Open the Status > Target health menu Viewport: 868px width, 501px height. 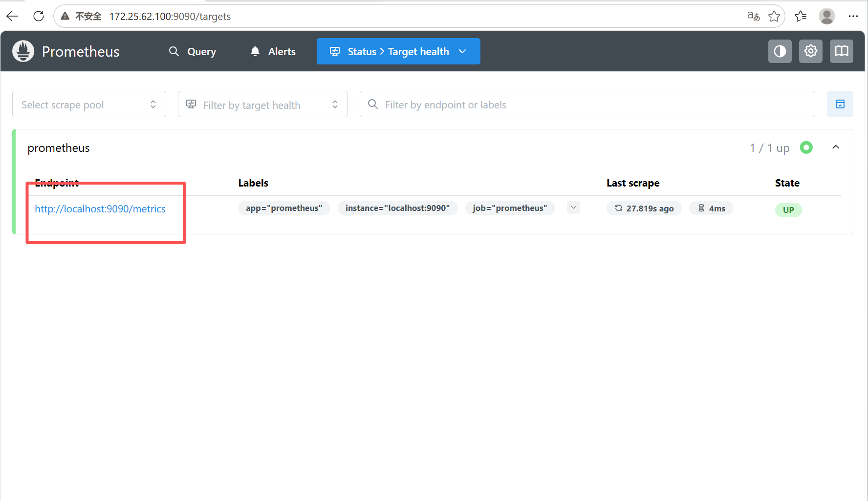398,51
